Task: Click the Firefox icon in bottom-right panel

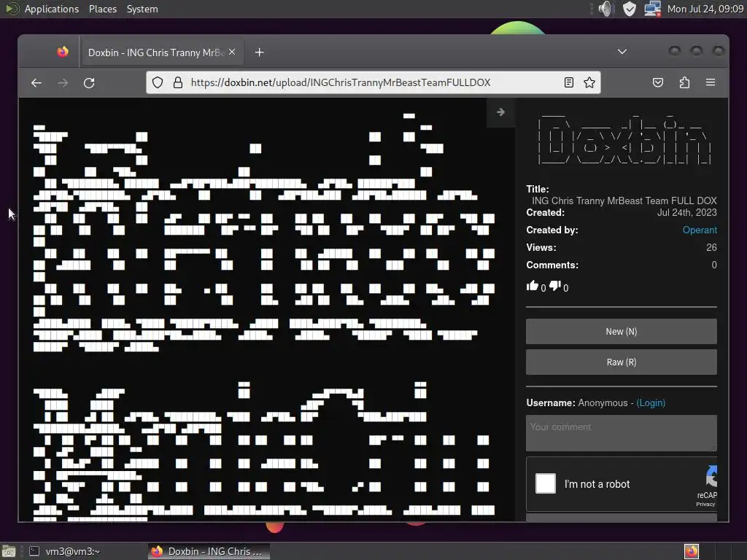Action: coord(692,551)
